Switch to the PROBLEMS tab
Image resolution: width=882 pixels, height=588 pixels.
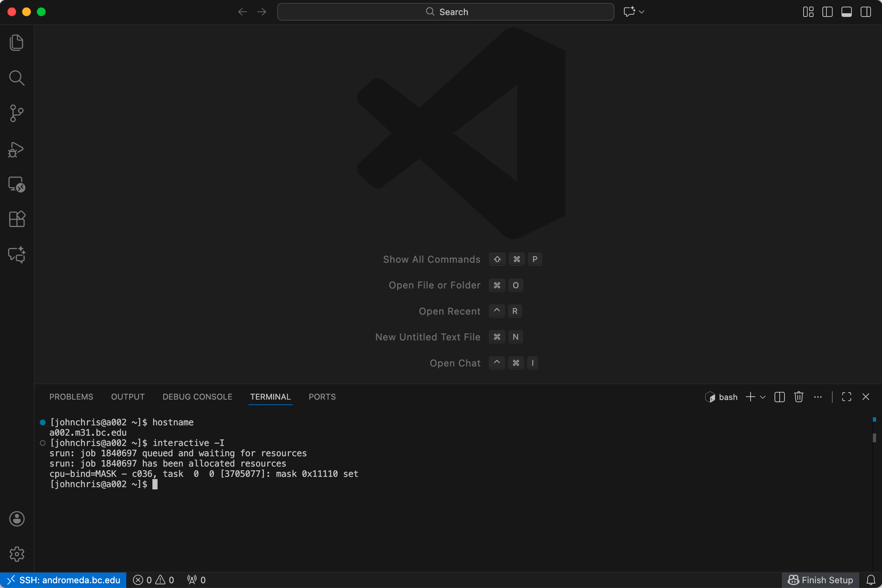tap(71, 397)
